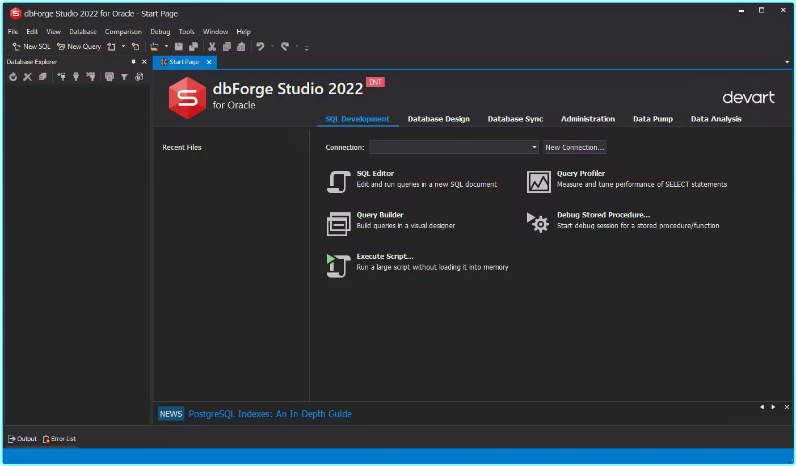Click the New Connection... button

pos(575,147)
